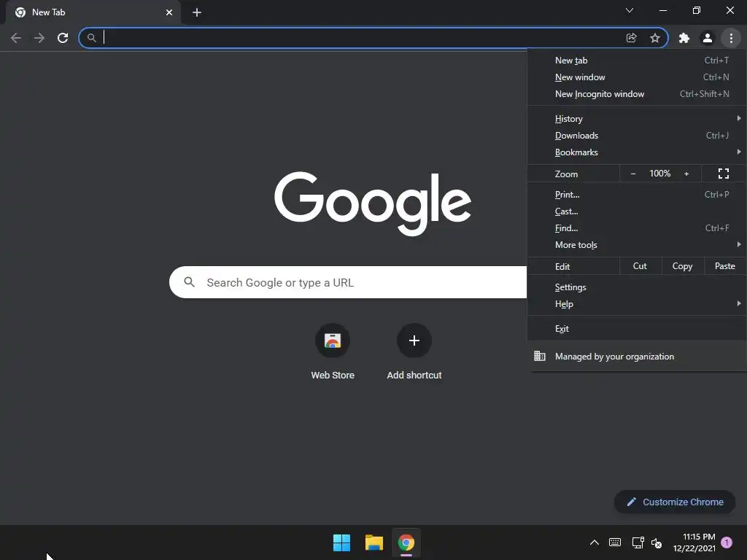Enter fullscreen from the Zoom row
Image resolution: width=747 pixels, height=560 pixels.
coord(723,174)
